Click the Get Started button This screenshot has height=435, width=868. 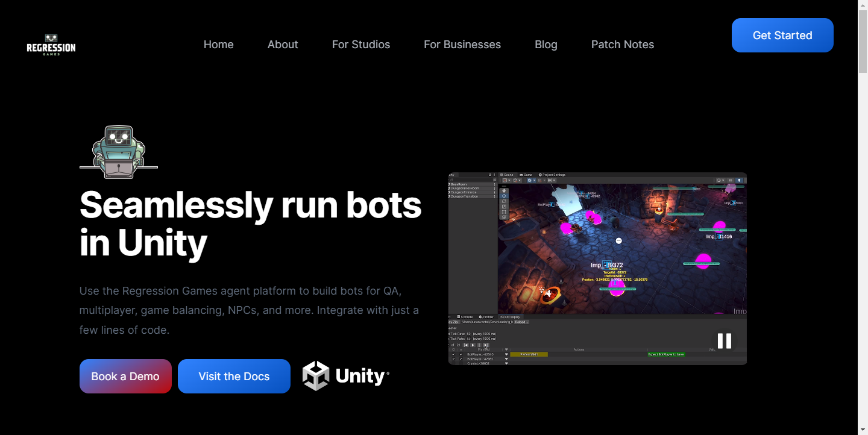click(x=782, y=36)
